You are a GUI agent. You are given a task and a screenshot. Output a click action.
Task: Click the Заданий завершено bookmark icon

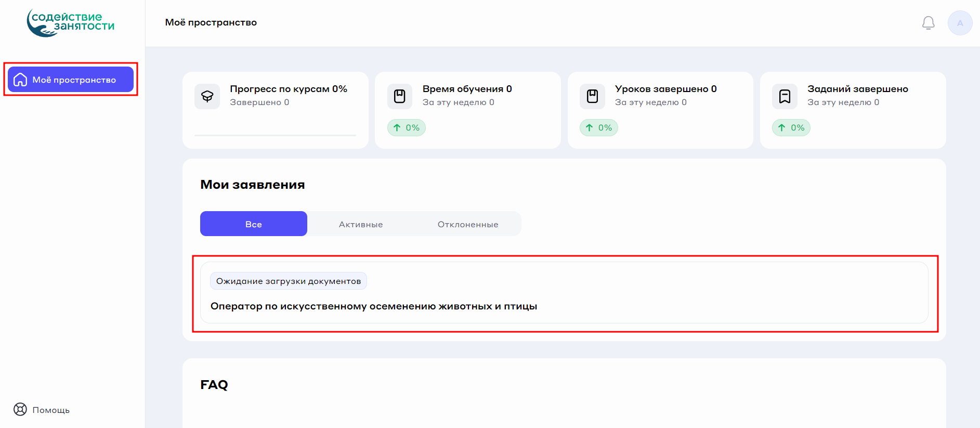point(785,96)
